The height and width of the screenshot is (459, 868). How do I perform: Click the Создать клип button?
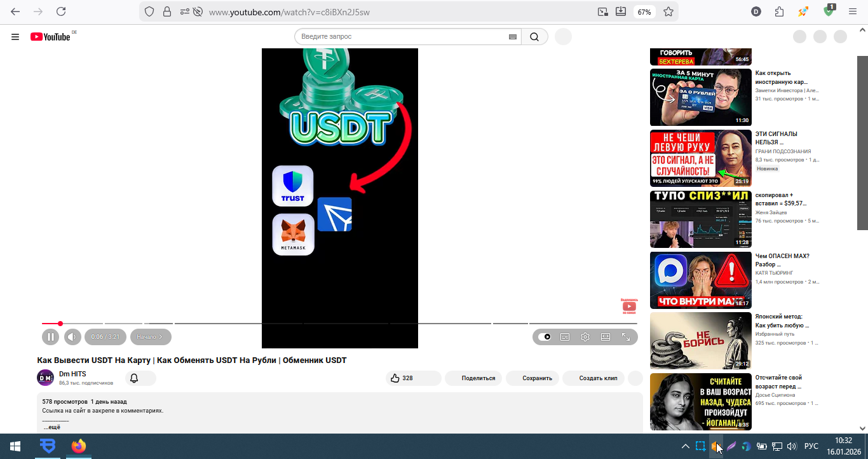pyautogui.click(x=593, y=378)
